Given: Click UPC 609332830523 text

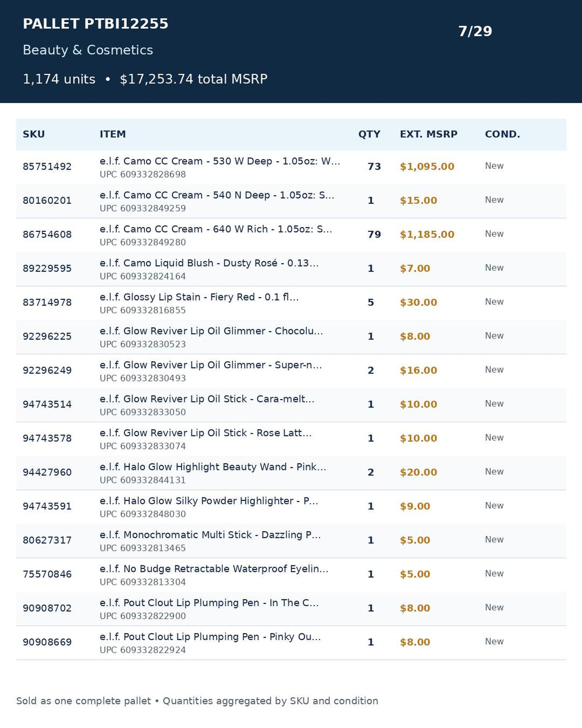Looking at the screenshot, I should coord(143,344).
